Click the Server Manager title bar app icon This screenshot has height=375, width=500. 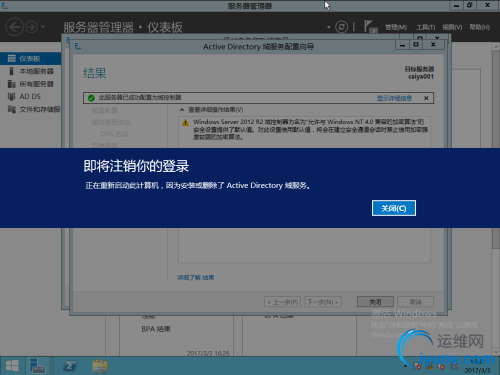click(4, 6)
